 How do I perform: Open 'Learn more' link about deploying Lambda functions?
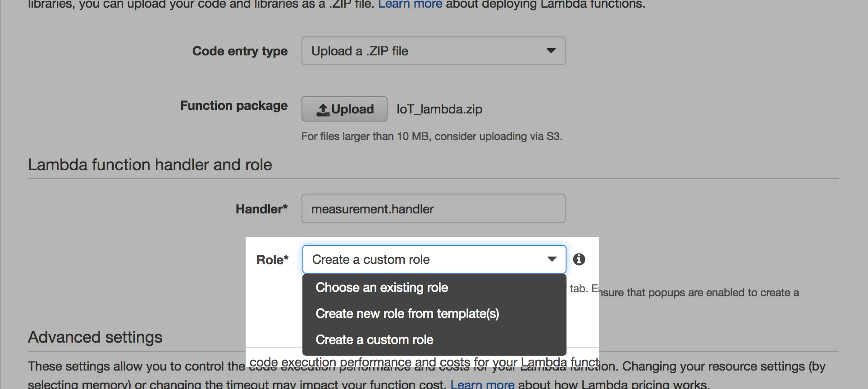(410, 4)
